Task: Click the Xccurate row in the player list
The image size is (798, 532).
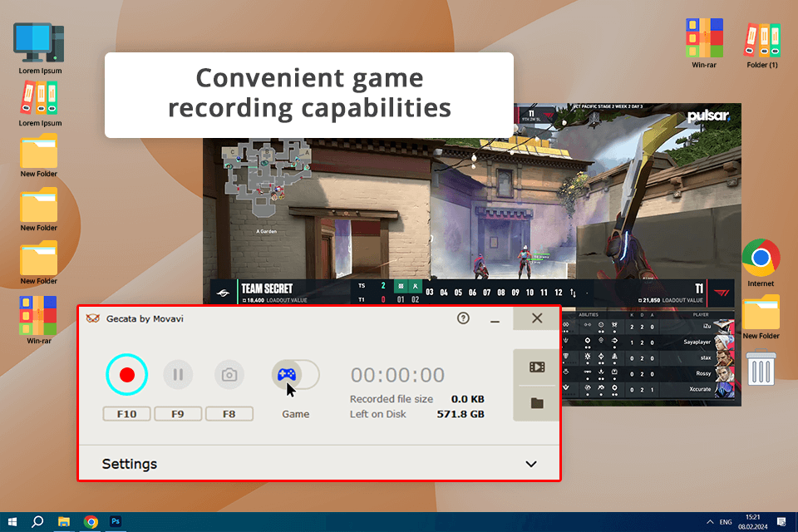Action: (648, 390)
